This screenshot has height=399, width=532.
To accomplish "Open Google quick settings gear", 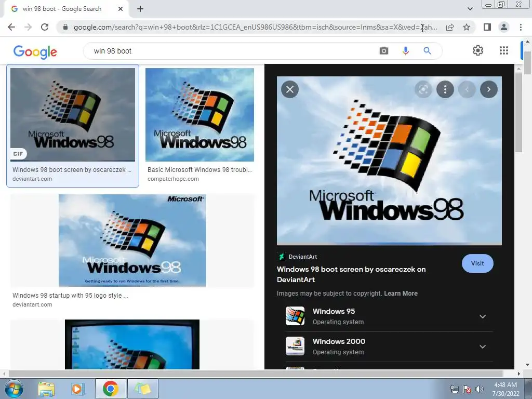I will click(478, 50).
